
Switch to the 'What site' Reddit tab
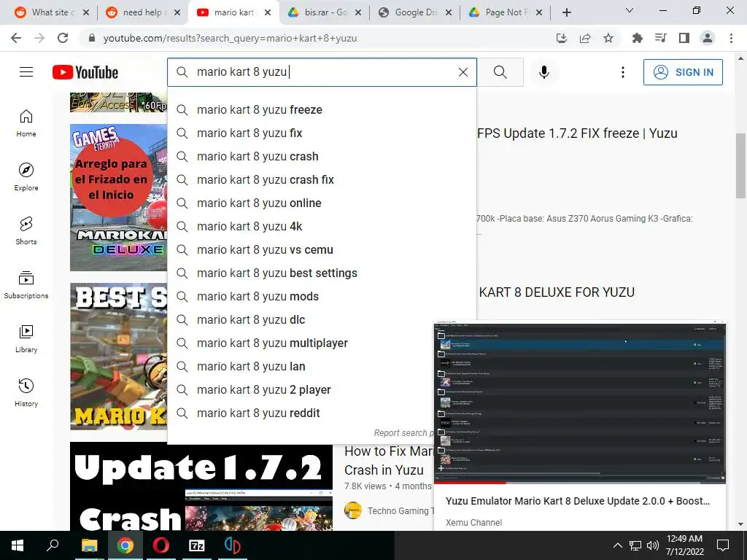(51, 12)
